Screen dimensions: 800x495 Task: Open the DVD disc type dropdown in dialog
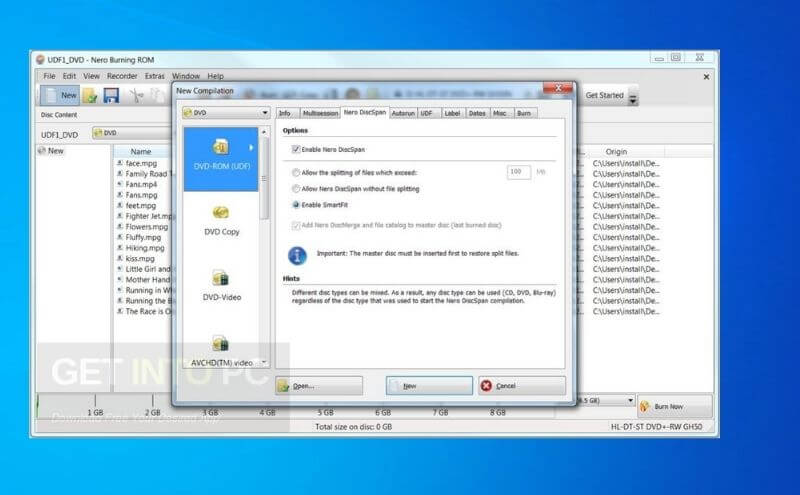(225, 113)
